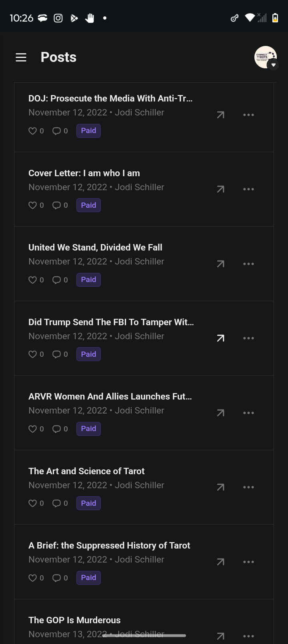Viewport: 288px width, 644px height.
Task: Open external link for DOJ post
Action: point(220,115)
